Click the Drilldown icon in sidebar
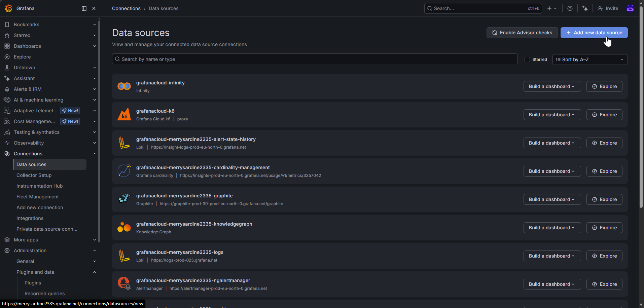This screenshot has height=308, width=644. (7, 68)
